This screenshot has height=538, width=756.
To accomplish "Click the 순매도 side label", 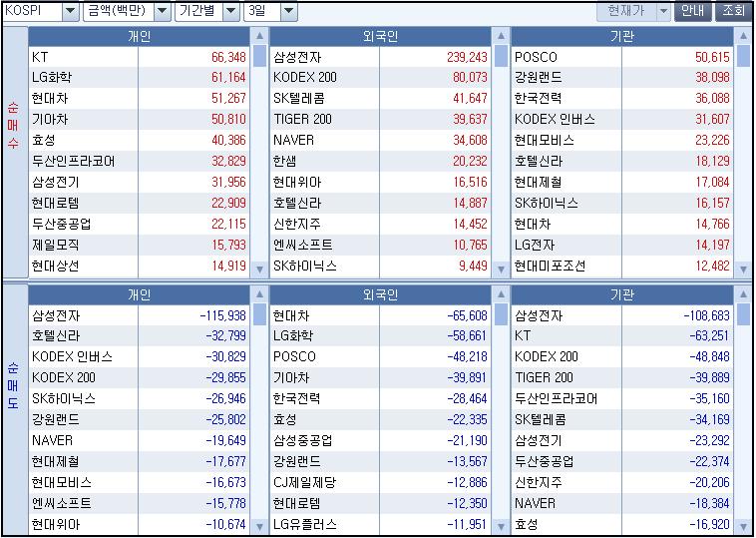I will 13,385.
